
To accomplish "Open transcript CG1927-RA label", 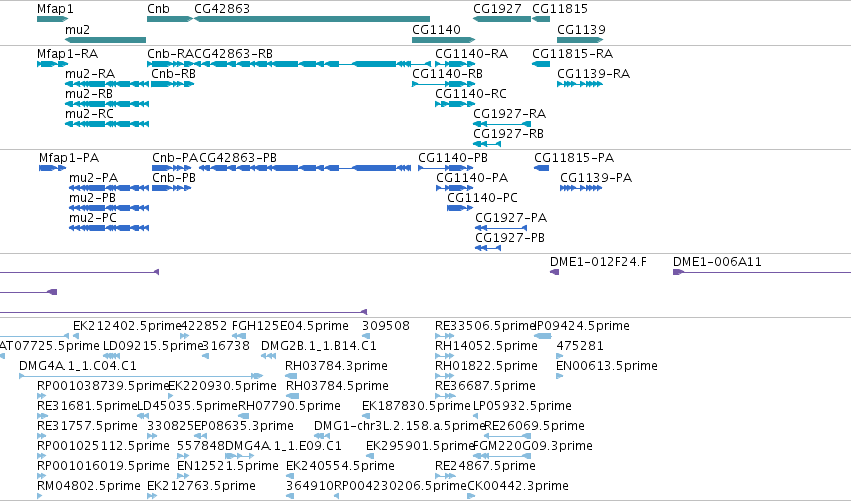I will click(x=510, y=114).
